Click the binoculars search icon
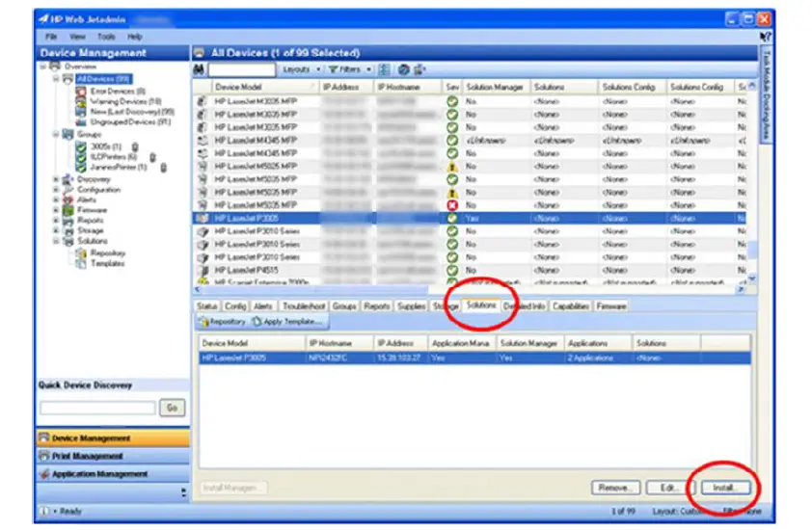812x530 pixels. click(x=199, y=68)
